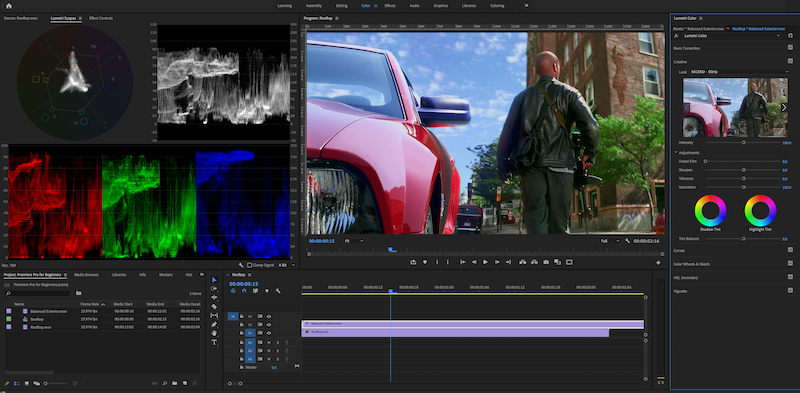Click the Find magnifier in the Project panel footer

point(165,383)
